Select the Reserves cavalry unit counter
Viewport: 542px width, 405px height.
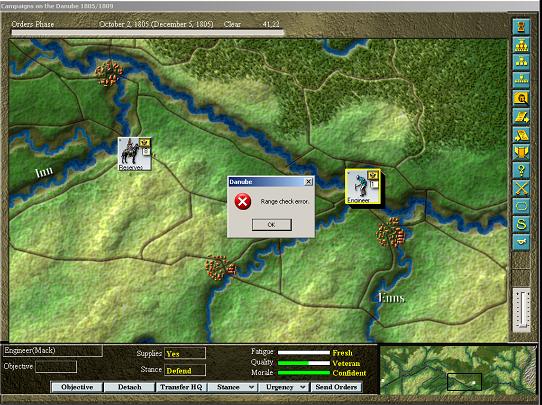[134, 154]
